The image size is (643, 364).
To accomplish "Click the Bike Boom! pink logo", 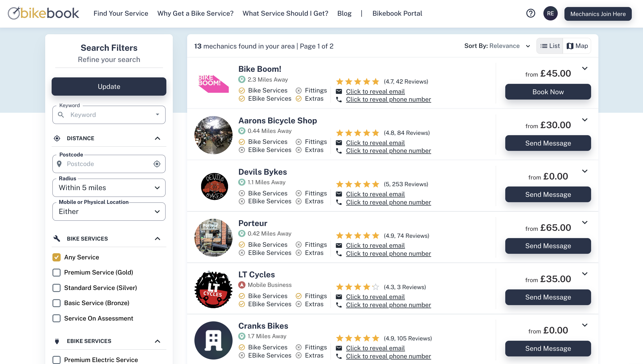I will (213, 84).
